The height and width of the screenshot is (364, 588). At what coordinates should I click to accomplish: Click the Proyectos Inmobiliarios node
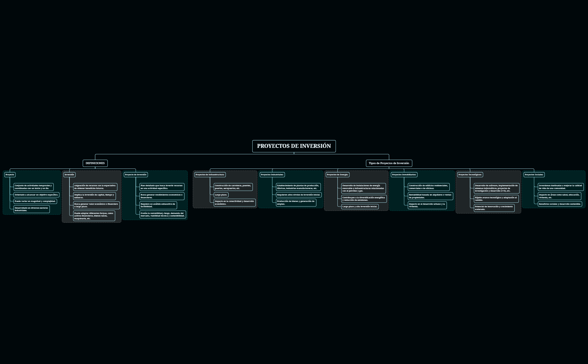click(404, 175)
